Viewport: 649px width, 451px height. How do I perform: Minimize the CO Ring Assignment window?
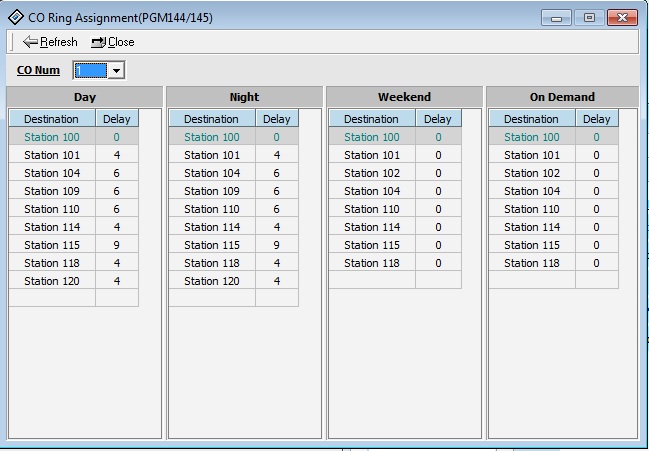click(557, 17)
